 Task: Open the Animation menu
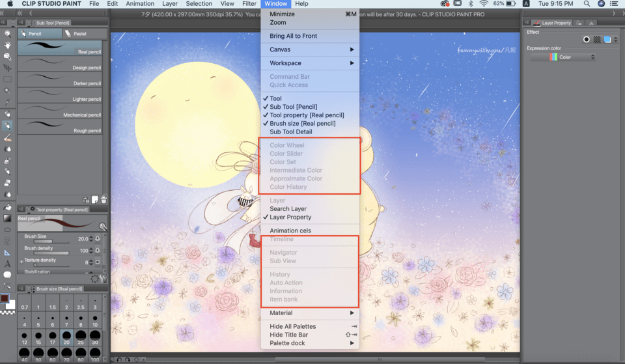coord(140,4)
